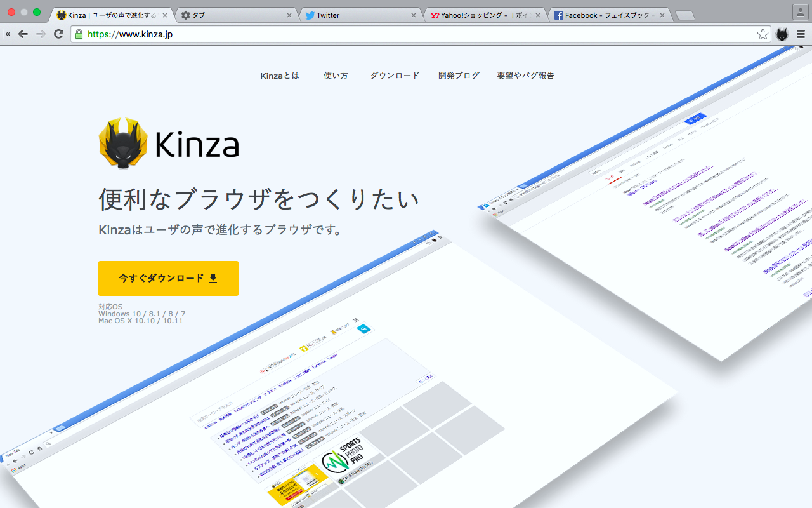Click the Twitter bird favicon on tab
The width and height of the screenshot is (812, 508).
[x=310, y=15]
